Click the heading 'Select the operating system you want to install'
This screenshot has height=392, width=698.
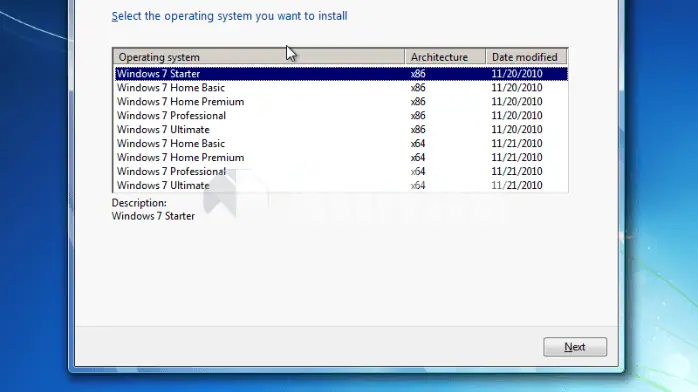pyautogui.click(x=229, y=16)
